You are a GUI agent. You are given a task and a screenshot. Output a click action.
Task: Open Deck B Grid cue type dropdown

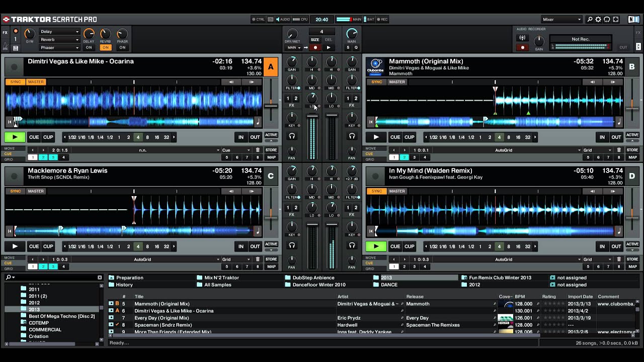tap(597, 150)
